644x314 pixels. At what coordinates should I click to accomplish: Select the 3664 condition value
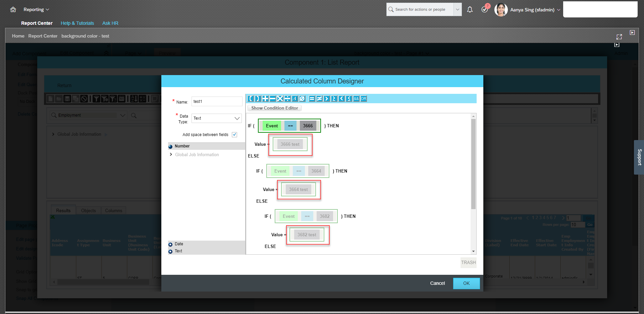coord(316,171)
